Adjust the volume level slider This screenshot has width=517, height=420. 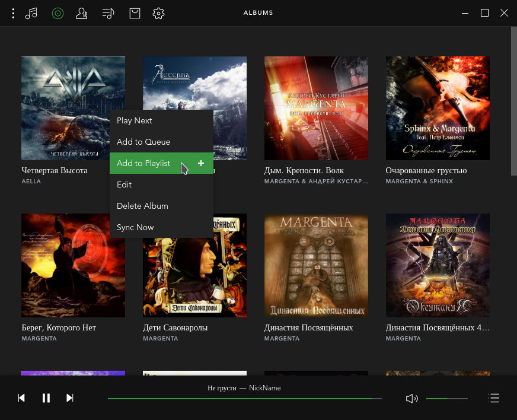pyautogui.click(x=447, y=399)
